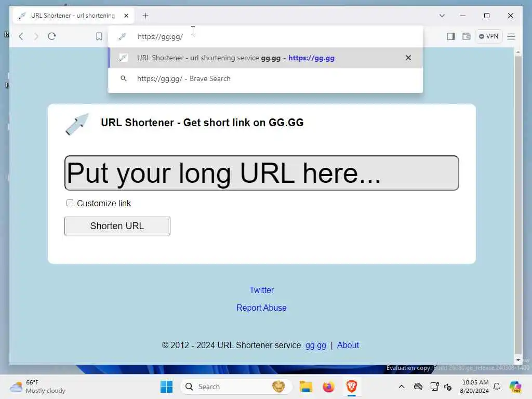This screenshot has height=399, width=532.
Task: Click the Brave browser taskbar icon
Action: point(352,387)
